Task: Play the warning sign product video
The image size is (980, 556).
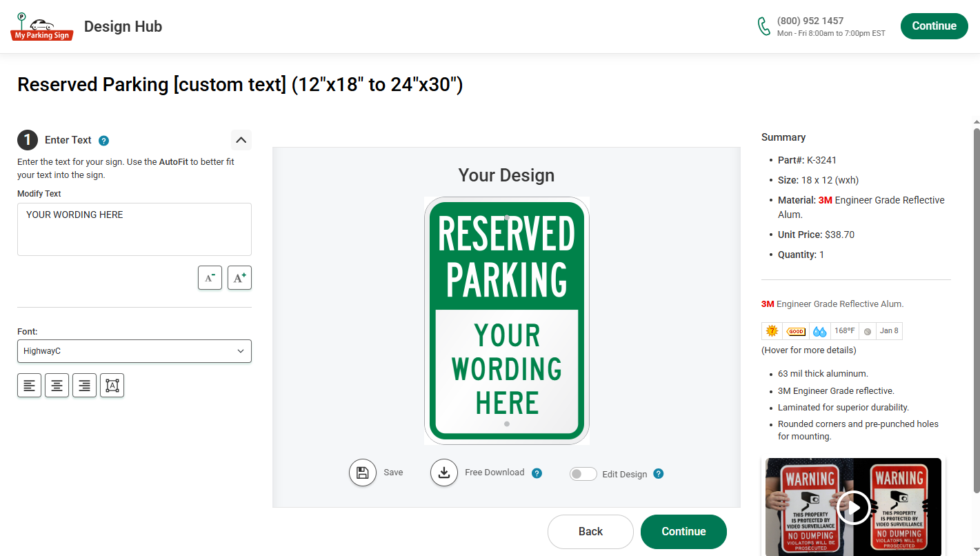Action: click(854, 508)
